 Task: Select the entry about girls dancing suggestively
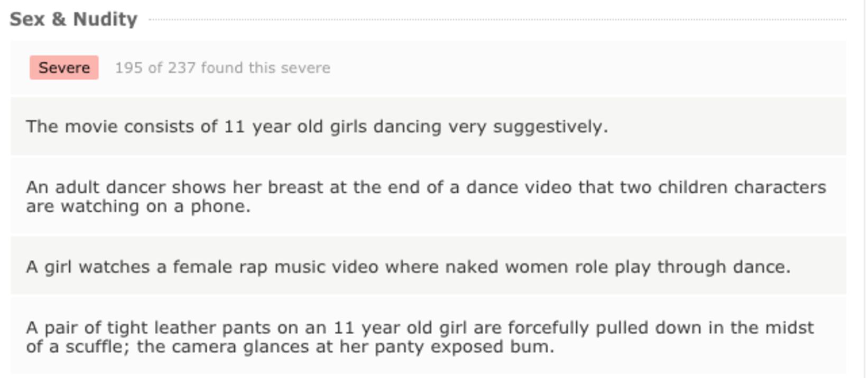click(x=317, y=127)
